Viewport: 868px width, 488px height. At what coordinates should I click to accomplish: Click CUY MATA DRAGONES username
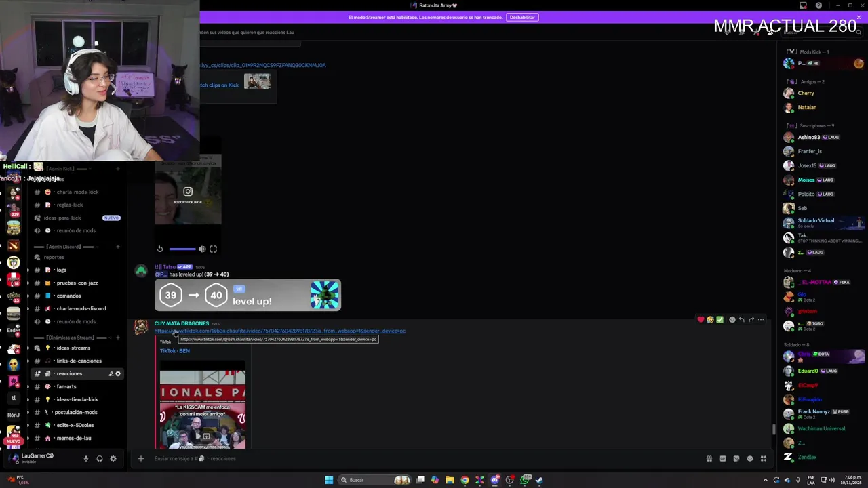tap(182, 324)
